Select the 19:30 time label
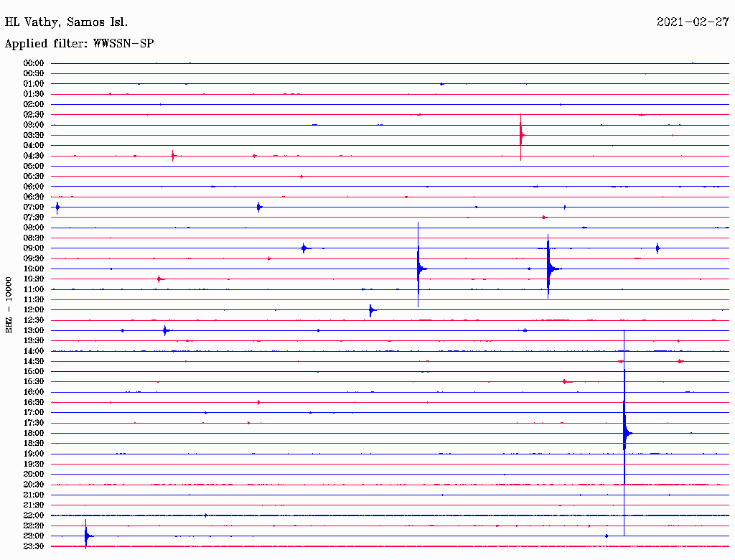This screenshot has width=735, height=560. coord(33,464)
